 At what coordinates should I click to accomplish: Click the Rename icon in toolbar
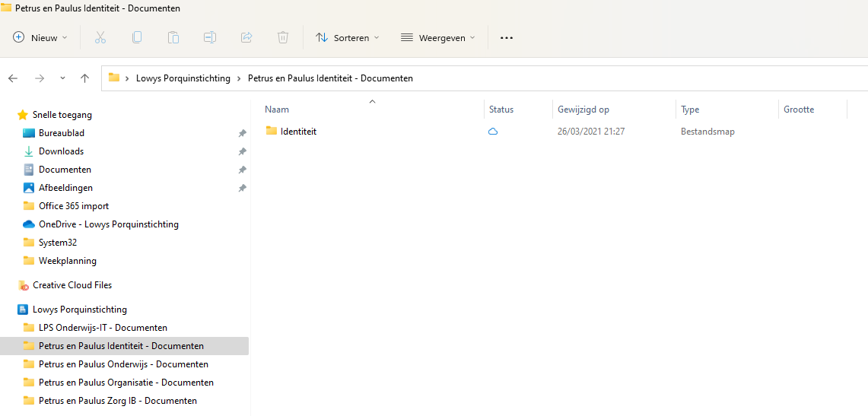coord(210,37)
